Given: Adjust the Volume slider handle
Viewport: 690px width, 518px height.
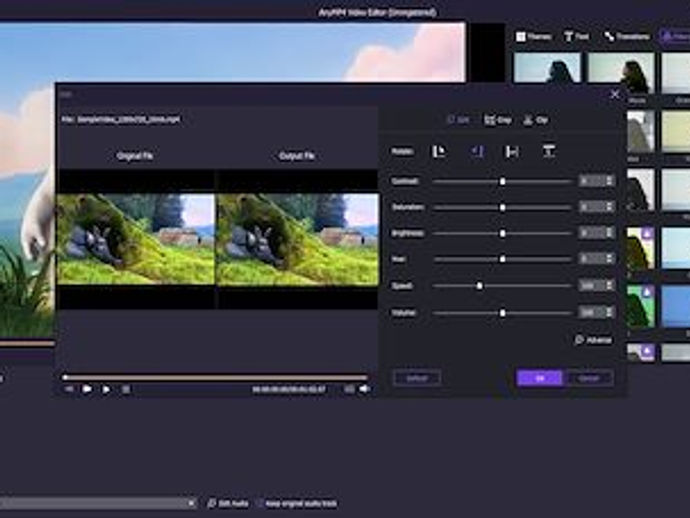Looking at the screenshot, I should 502,313.
